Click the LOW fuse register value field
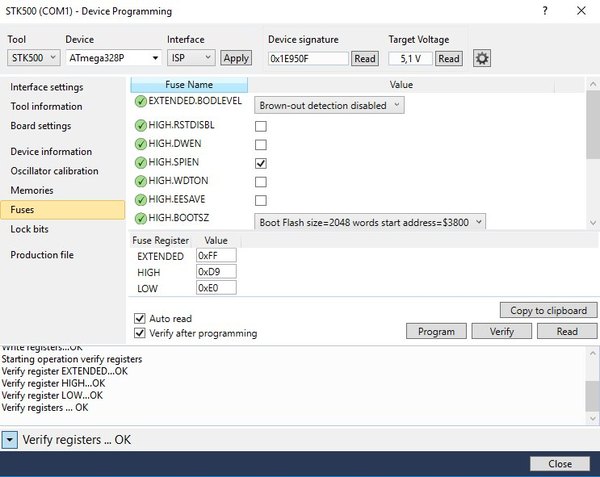 tap(216, 288)
